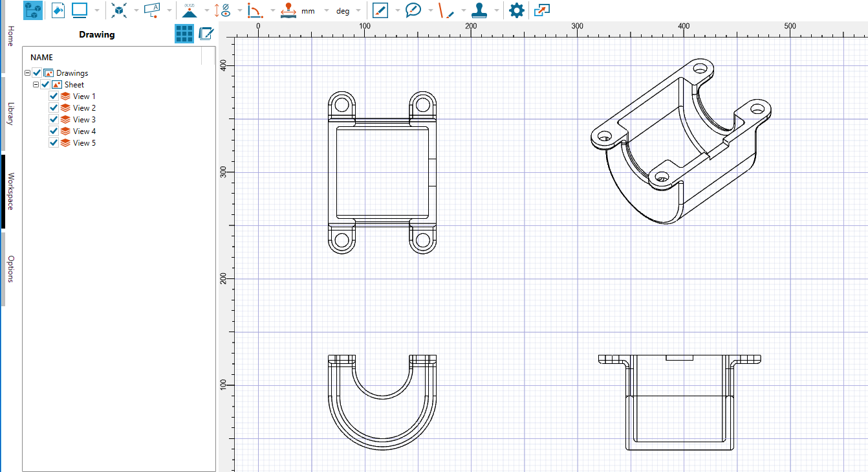This screenshot has height=472, width=868.
Task: Collapse the Sheet tree node
Action: tap(36, 85)
